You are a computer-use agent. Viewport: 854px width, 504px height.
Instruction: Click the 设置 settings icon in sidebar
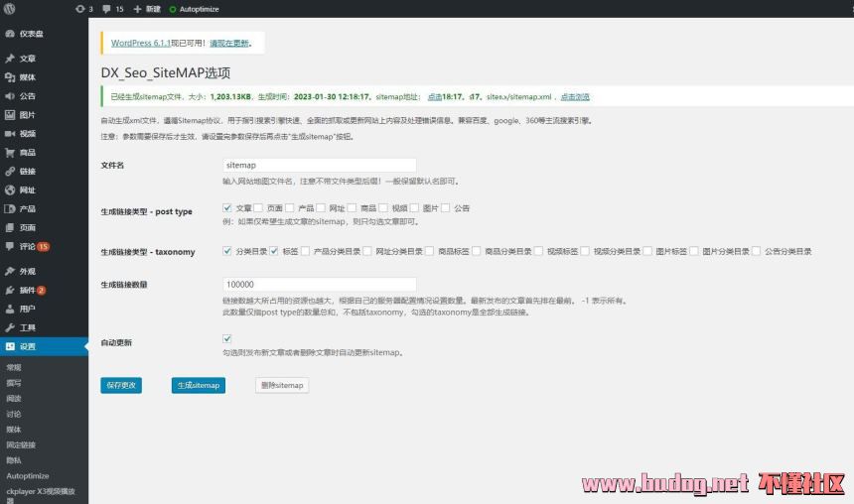click(10, 346)
